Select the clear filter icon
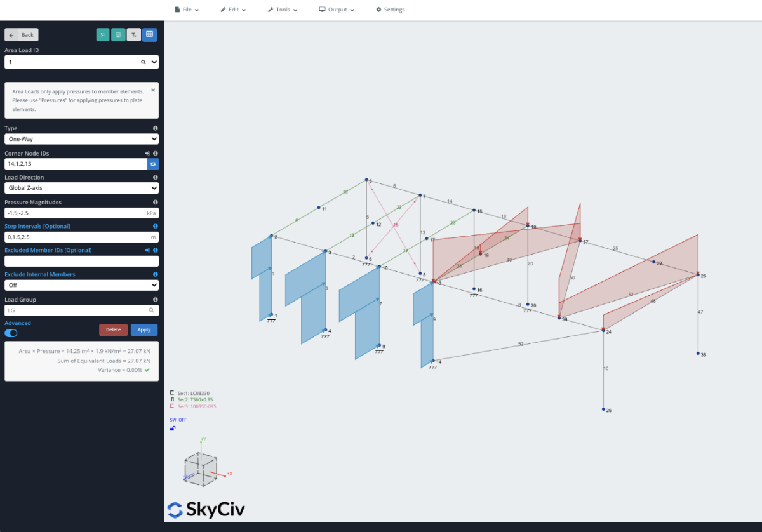Image resolution: width=762 pixels, height=532 pixels. (x=133, y=34)
